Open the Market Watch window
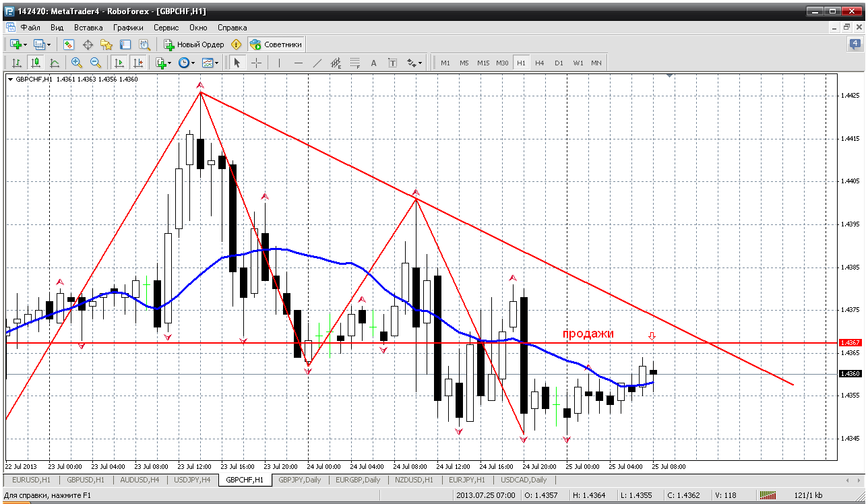Viewport: 868px width, 504px height. pyautogui.click(x=68, y=44)
